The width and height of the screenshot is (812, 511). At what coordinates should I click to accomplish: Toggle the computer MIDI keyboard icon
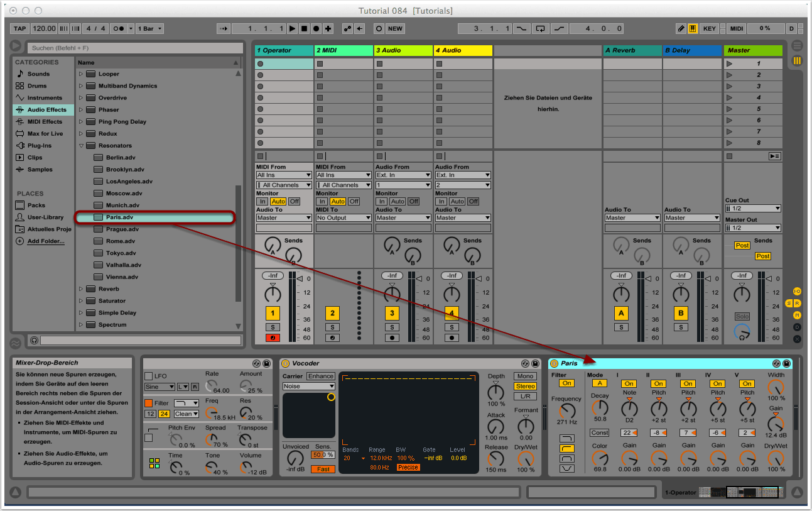click(x=693, y=29)
